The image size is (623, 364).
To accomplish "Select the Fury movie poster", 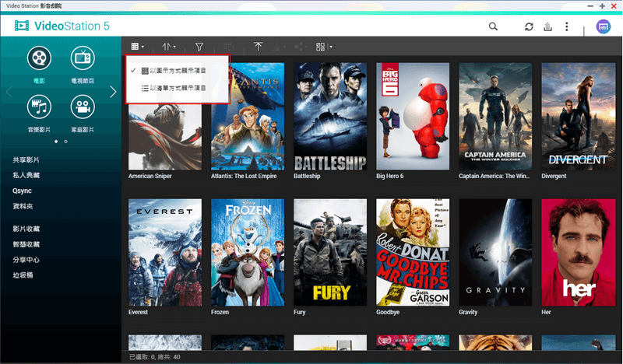I will coord(330,253).
